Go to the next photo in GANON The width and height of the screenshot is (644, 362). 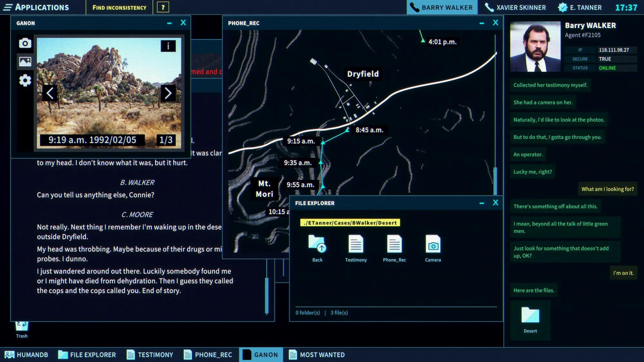(x=168, y=93)
